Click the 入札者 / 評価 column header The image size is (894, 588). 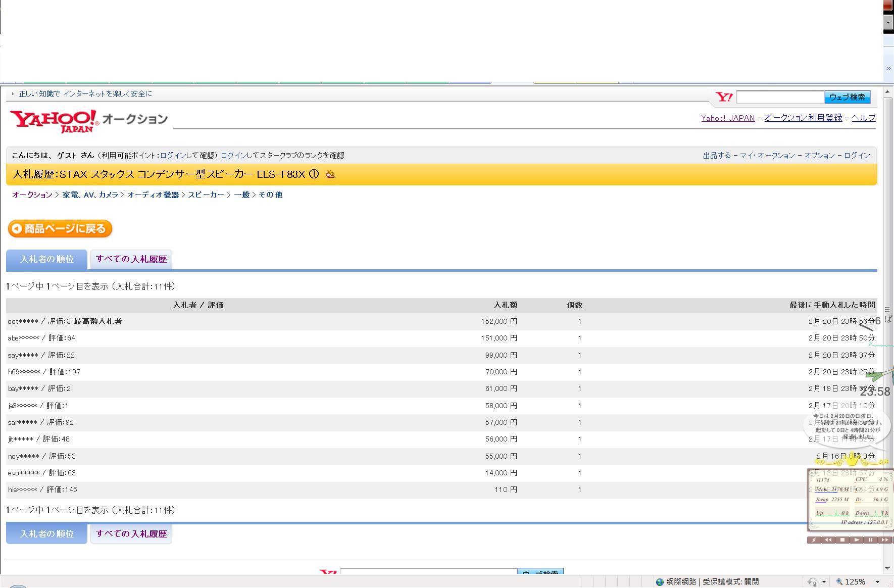click(x=198, y=305)
